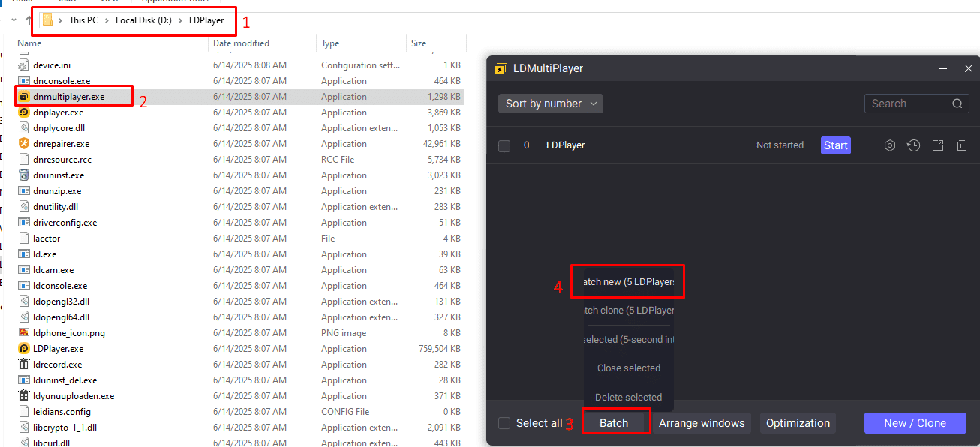
Task: Click the ldrecord.exe file icon
Action: pyautogui.click(x=24, y=364)
